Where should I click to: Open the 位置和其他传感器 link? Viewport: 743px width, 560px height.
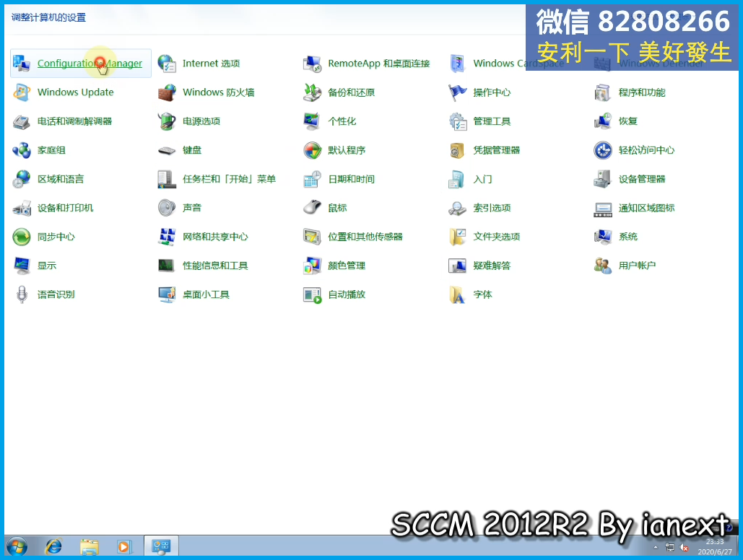(365, 237)
